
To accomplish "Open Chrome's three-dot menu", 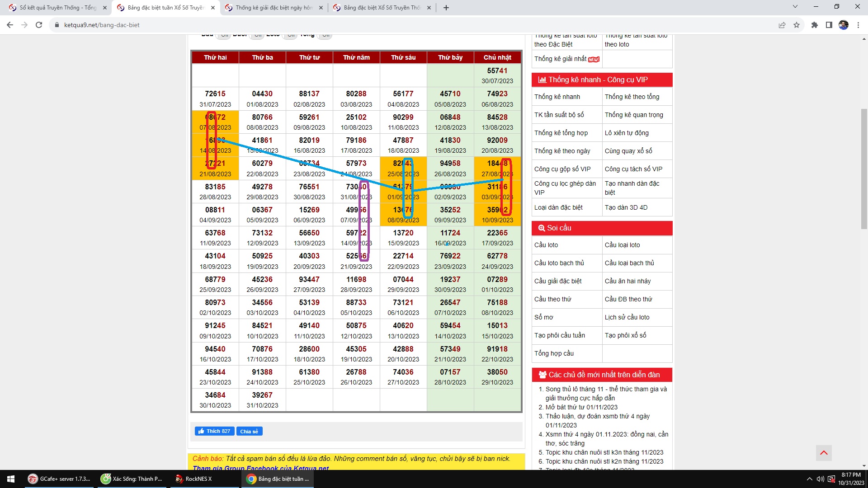I will coord(858,25).
